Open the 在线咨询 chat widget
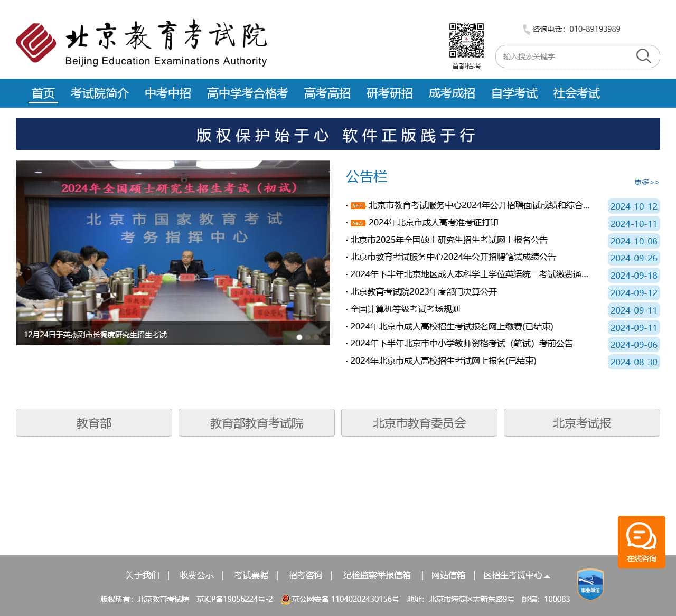 [641, 542]
